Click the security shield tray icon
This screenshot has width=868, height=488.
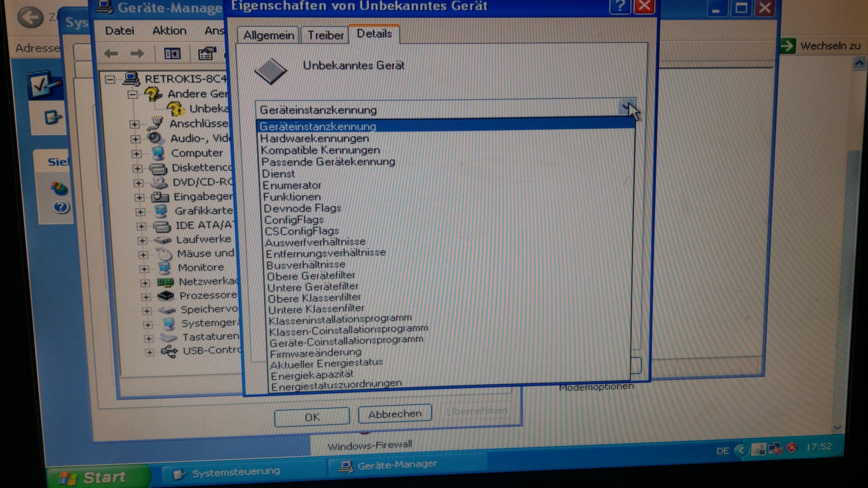792,448
